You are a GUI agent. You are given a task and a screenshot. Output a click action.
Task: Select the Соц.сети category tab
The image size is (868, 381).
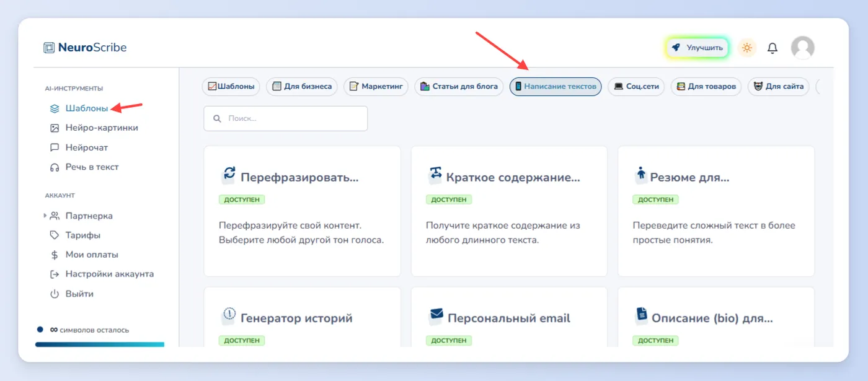point(636,87)
